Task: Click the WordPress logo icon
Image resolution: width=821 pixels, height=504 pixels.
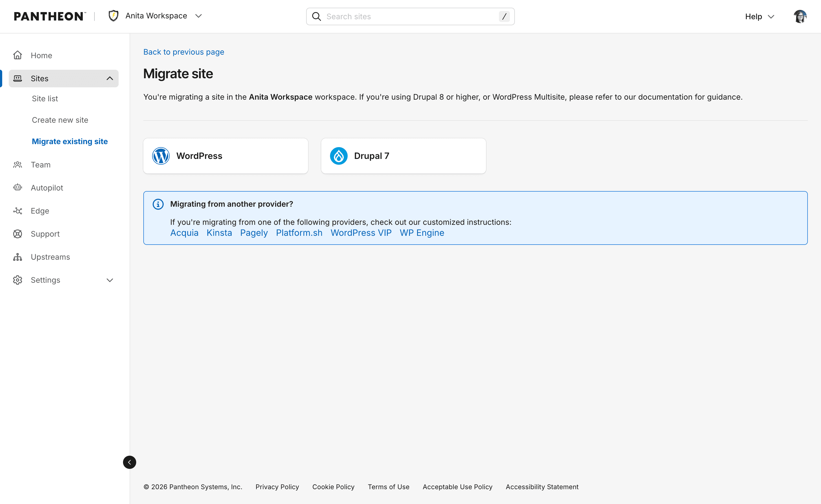Action: (161, 156)
